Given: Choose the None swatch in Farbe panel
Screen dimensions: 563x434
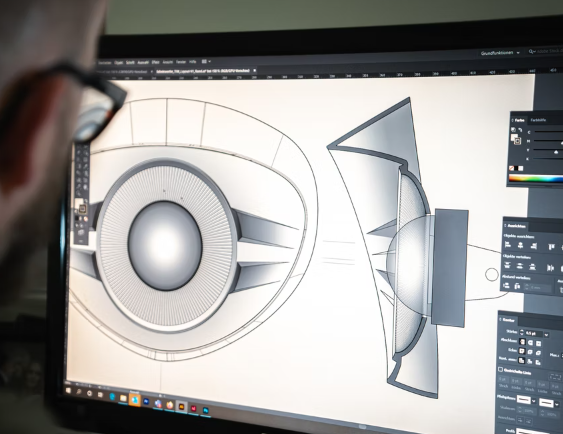Looking at the screenshot, I should point(512,168).
